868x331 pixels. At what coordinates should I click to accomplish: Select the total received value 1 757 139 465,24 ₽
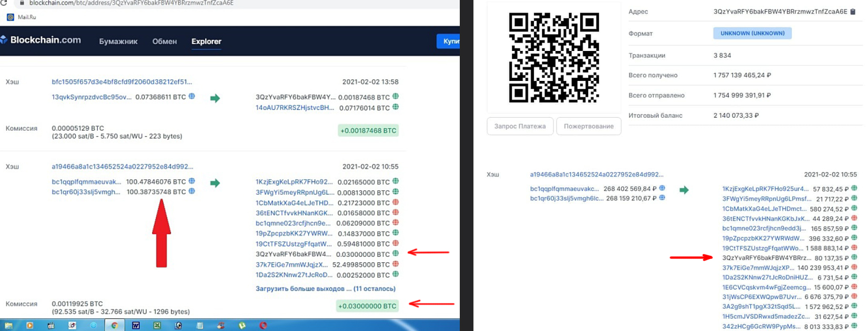click(742, 75)
